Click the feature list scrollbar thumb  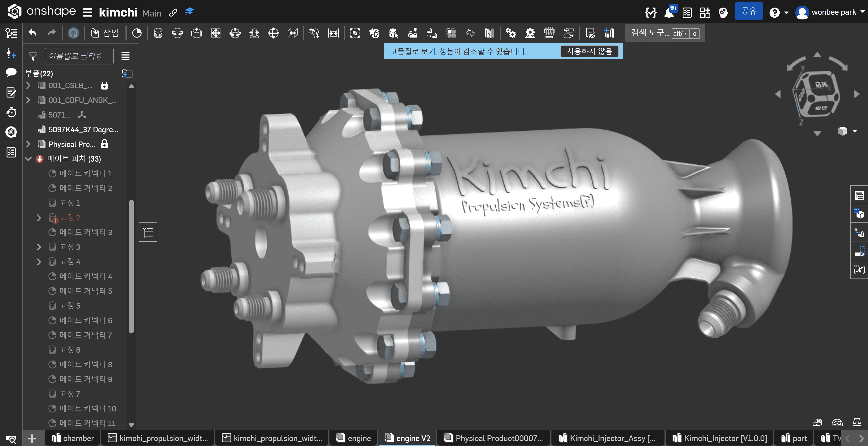[131, 267]
